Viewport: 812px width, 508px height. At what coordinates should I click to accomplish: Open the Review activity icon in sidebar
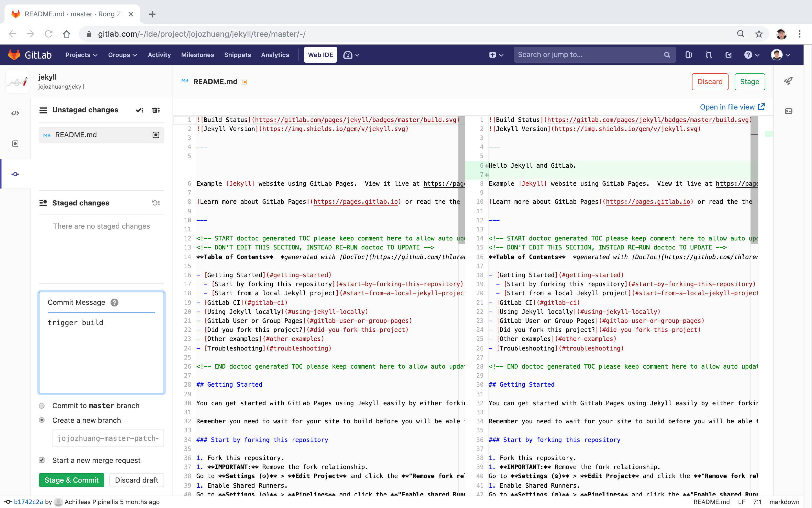(15, 144)
